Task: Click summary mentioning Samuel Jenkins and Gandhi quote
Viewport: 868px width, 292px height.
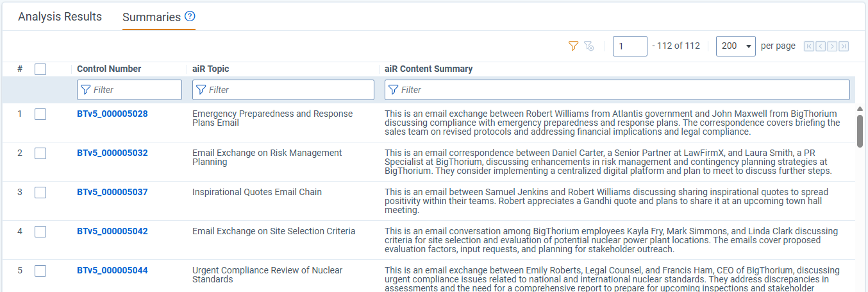Action: pyautogui.click(x=606, y=201)
